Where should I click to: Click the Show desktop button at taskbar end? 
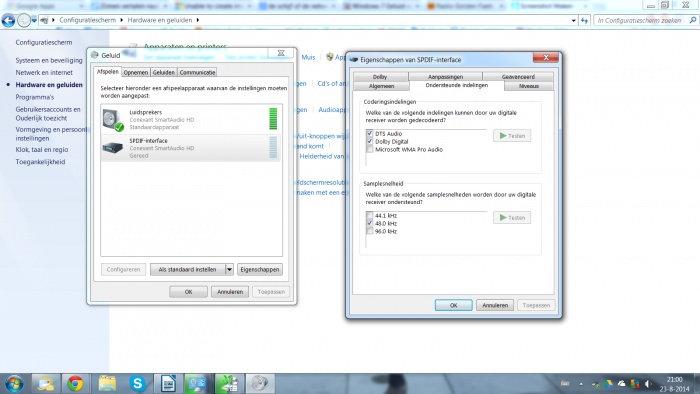point(696,384)
